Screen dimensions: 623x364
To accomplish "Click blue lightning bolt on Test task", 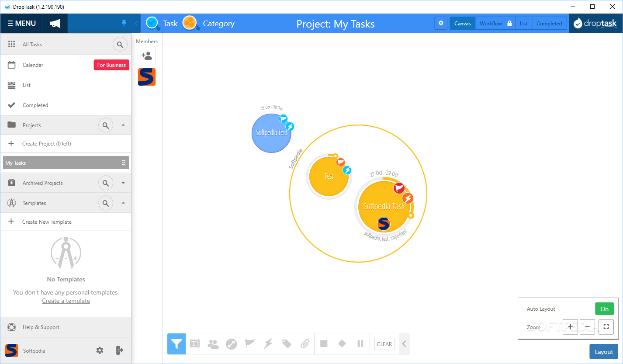I will (347, 170).
